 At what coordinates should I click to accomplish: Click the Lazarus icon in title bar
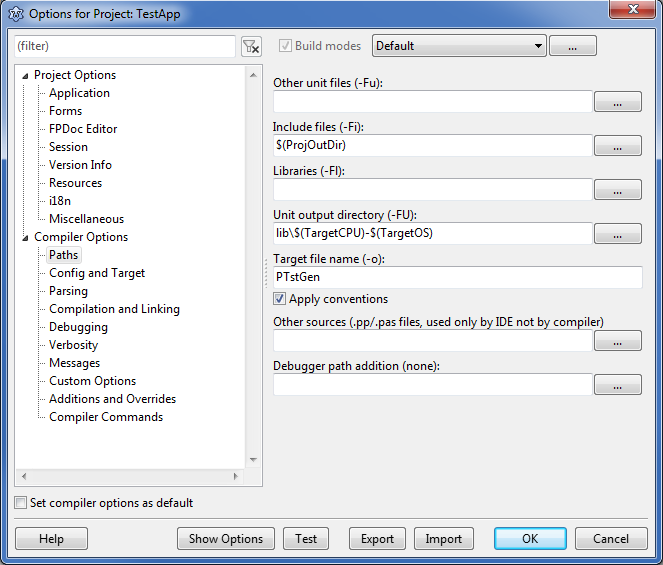[16, 14]
